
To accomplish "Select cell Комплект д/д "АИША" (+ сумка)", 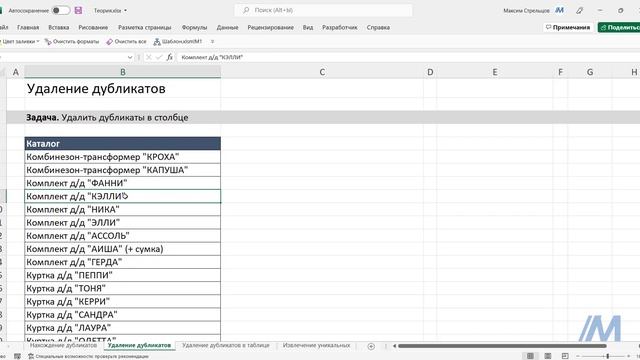I will (x=122, y=249).
